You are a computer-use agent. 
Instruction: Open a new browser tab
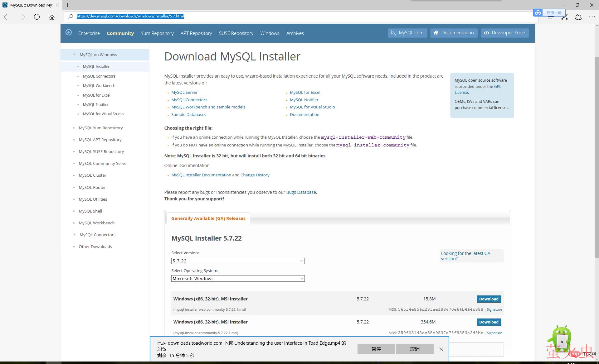coord(68,5)
